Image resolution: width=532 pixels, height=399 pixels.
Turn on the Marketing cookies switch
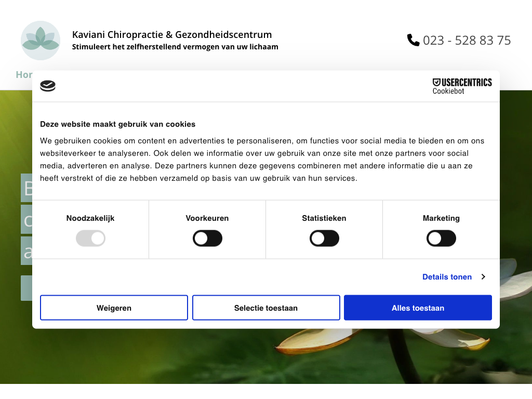[x=441, y=239]
